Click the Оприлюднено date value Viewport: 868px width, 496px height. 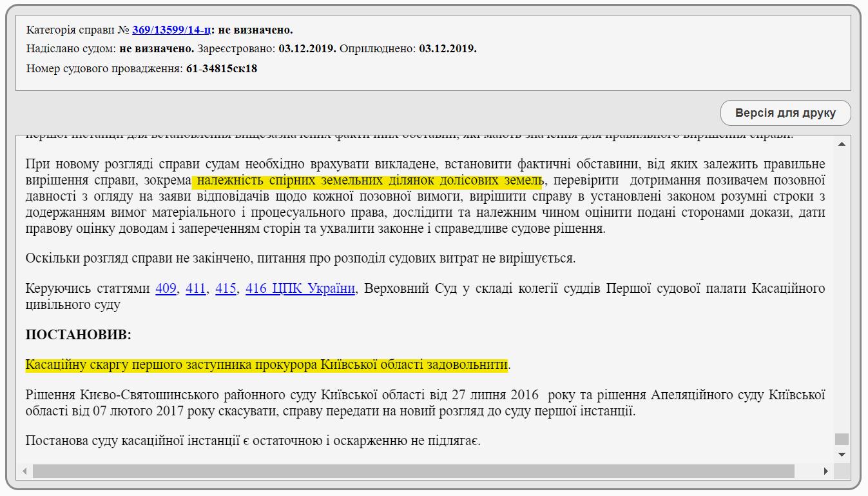(x=447, y=48)
